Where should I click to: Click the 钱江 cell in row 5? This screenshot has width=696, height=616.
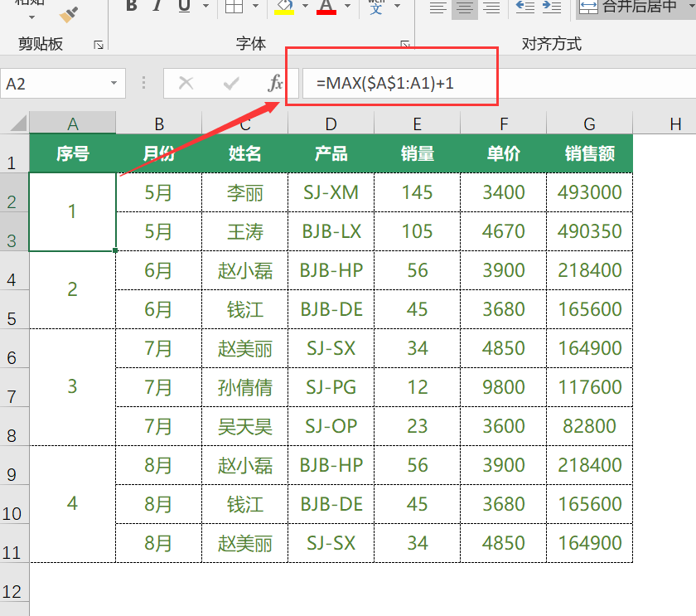(245, 309)
